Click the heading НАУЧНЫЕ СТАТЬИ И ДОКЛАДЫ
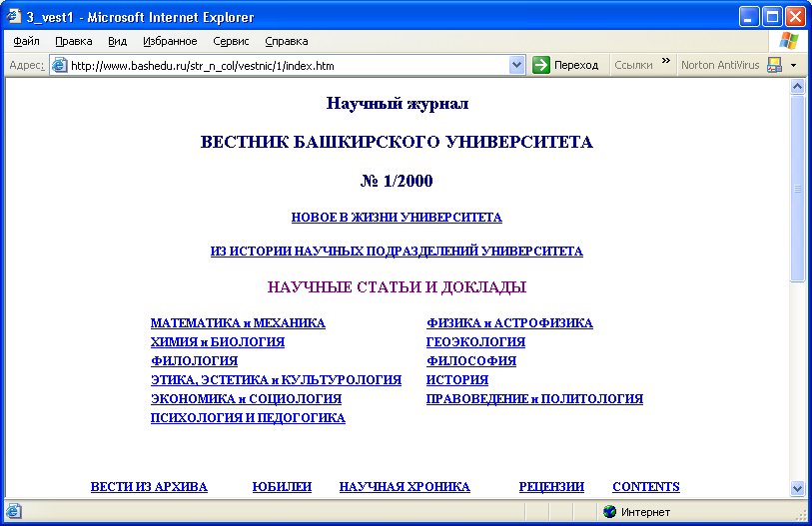Viewport: 812px width, 526px height. tap(397, 287)
